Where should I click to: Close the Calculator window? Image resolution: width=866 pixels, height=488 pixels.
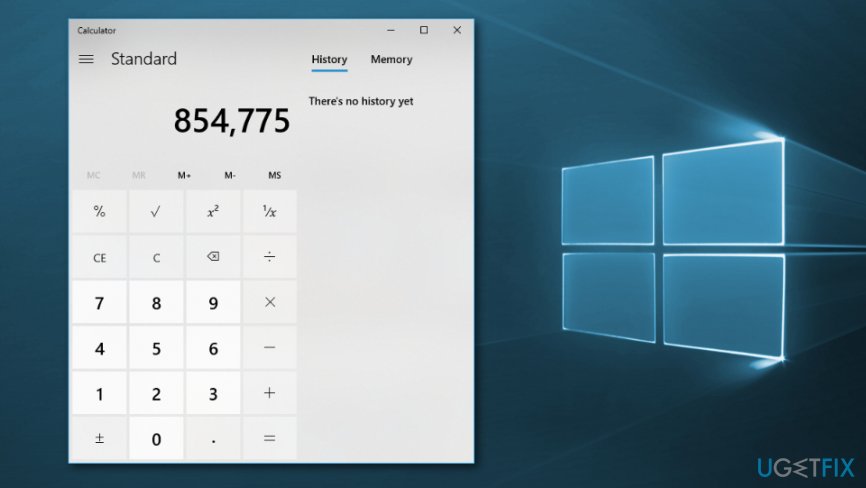tap(457, 30)
